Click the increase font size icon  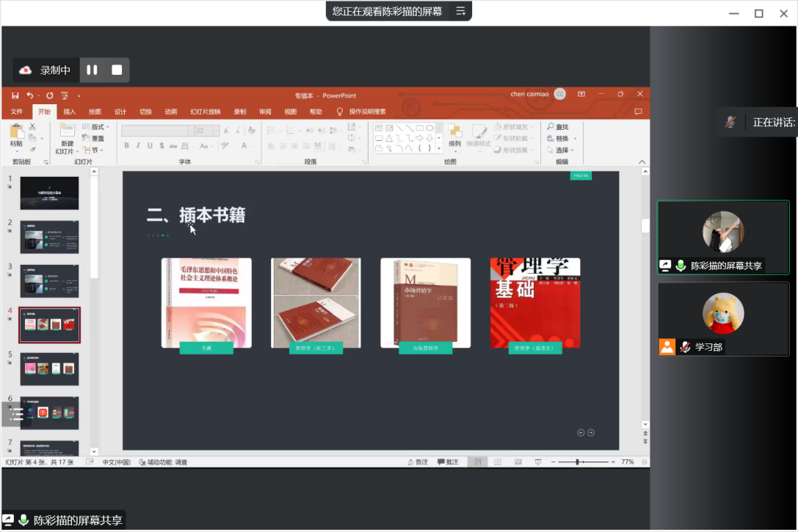226,131
